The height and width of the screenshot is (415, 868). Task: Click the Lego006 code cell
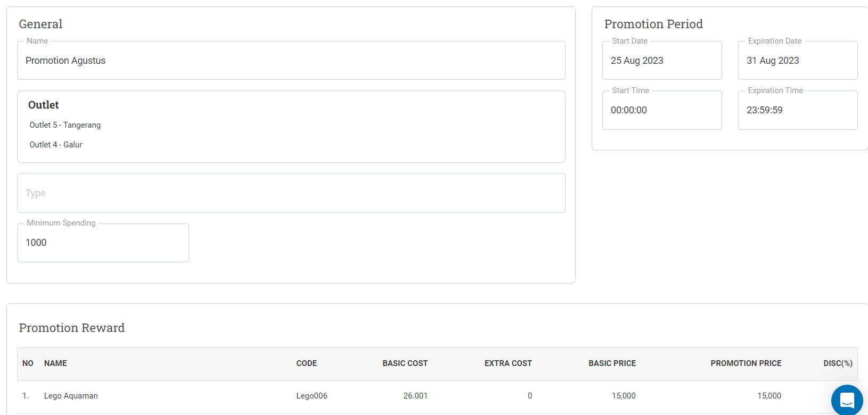click(x=312, y=396)
